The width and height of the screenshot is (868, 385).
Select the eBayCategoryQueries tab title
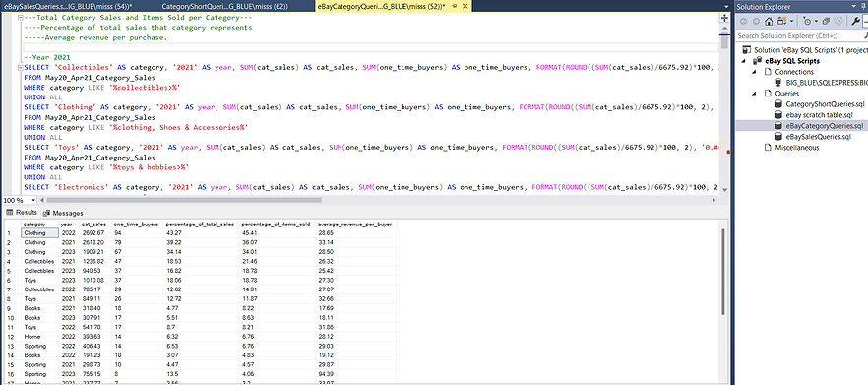pos(382,6)
